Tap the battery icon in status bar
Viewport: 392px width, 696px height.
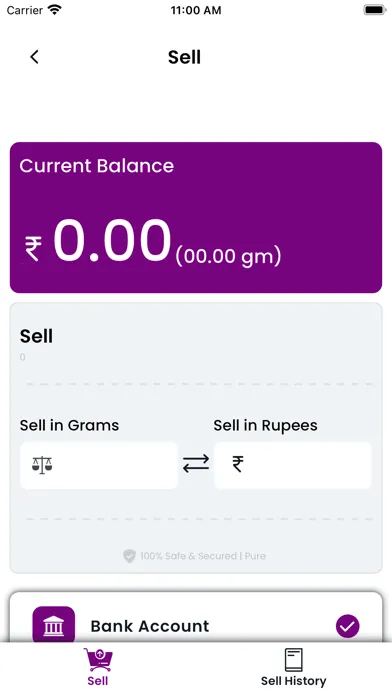point(375,10)
